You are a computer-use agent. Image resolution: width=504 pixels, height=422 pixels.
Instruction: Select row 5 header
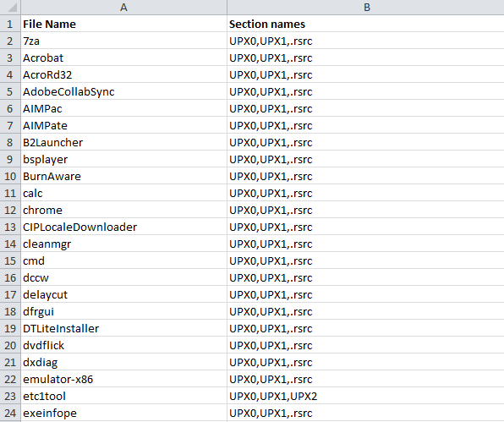10,91
